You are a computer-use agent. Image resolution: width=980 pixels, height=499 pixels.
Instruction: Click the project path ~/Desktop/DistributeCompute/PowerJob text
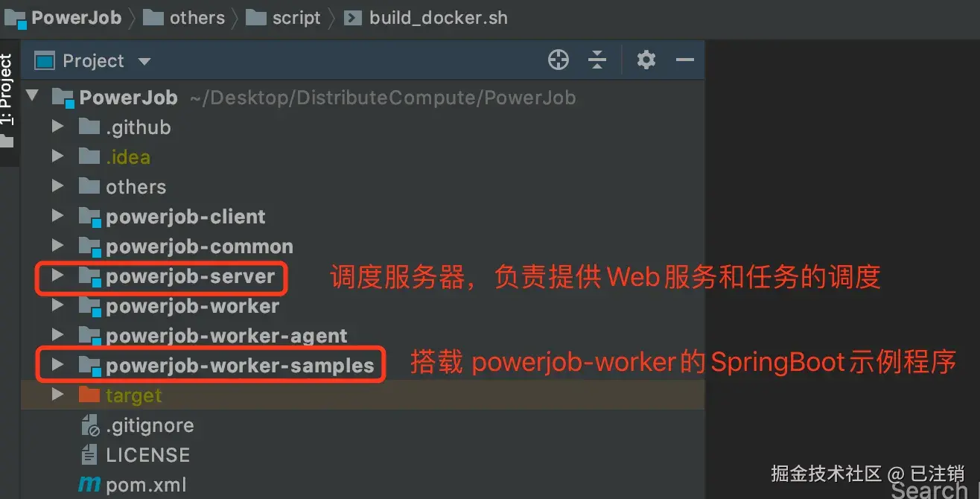click(383, 98)
